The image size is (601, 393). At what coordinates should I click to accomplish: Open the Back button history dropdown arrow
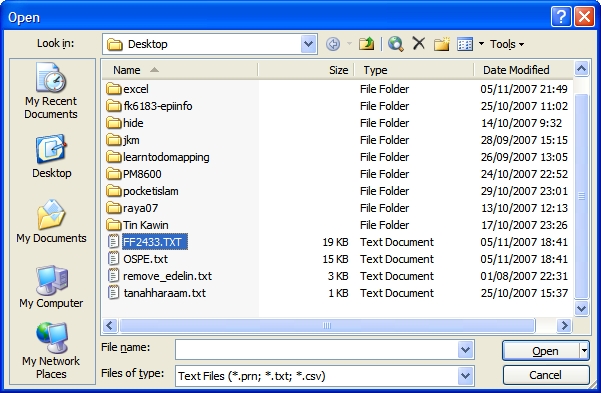(349, 44)
